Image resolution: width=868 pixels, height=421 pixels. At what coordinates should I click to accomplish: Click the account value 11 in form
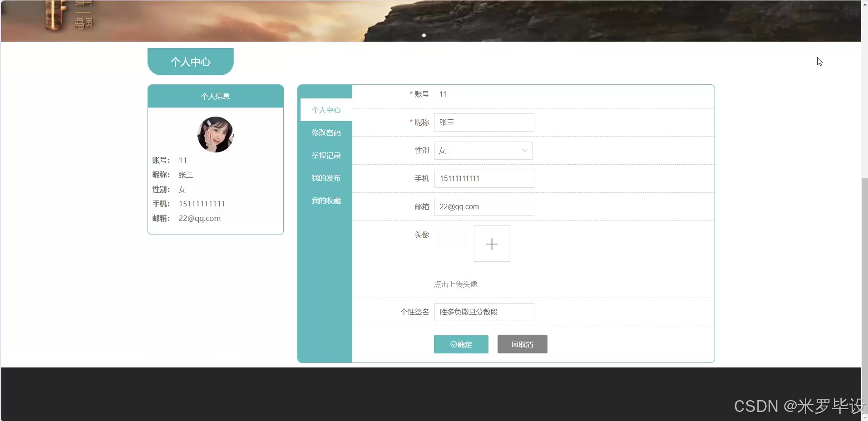coord(443,94)
